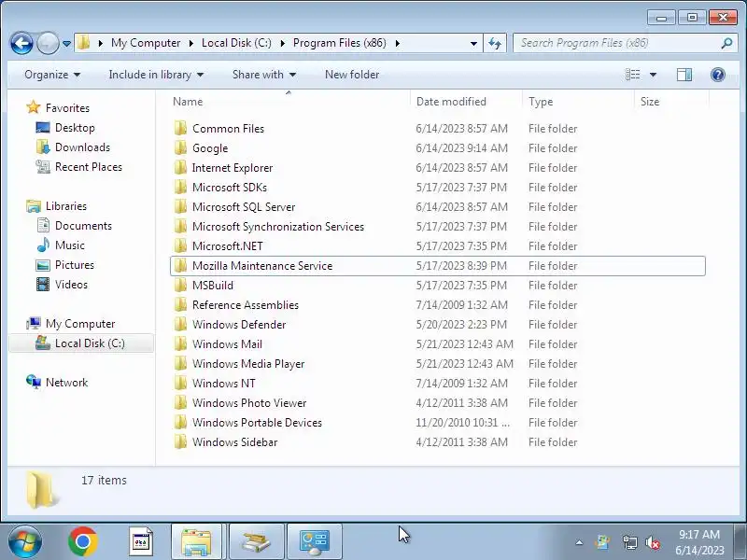This screenshot has width=747, height=560.
Task: Open Help via the question mark icon
Action: [x=717, y=75]
